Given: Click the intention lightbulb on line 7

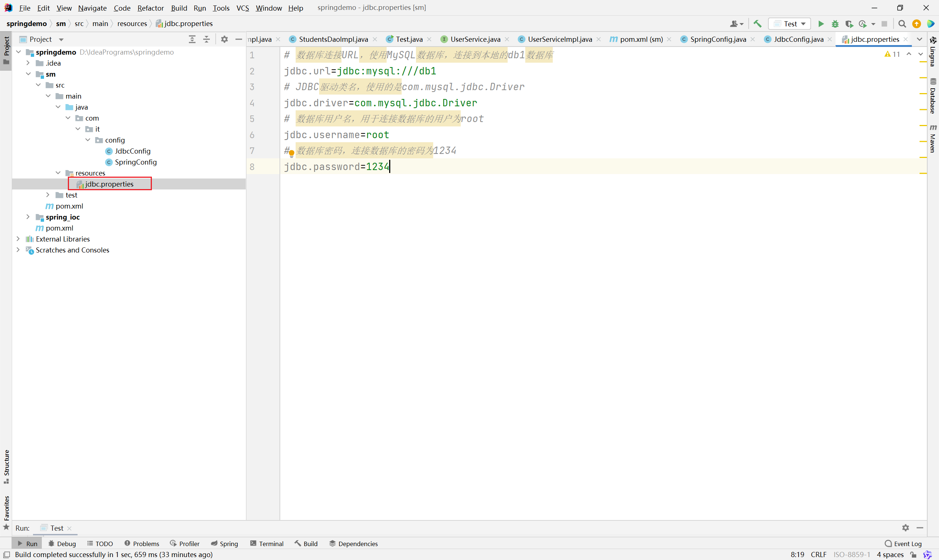Looking at the screenshot, I should coord(292,153).
